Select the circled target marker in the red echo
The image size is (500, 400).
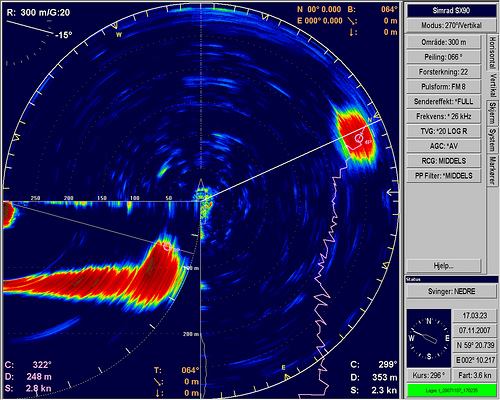click(358, 138)
